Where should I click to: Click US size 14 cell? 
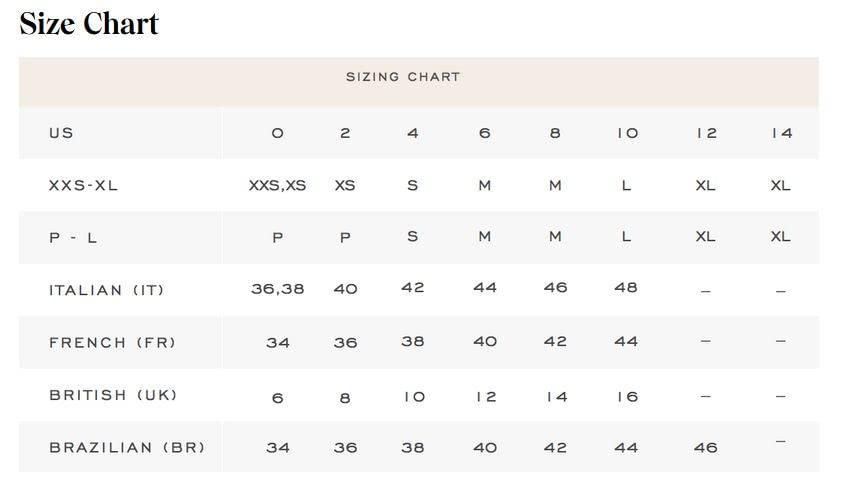[x=781, y=133]
